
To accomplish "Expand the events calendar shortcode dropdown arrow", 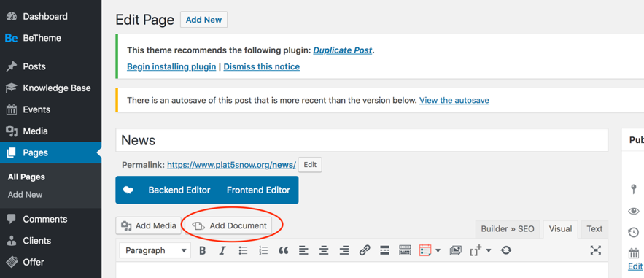I will pyautogui.click(x=438, y=250).
